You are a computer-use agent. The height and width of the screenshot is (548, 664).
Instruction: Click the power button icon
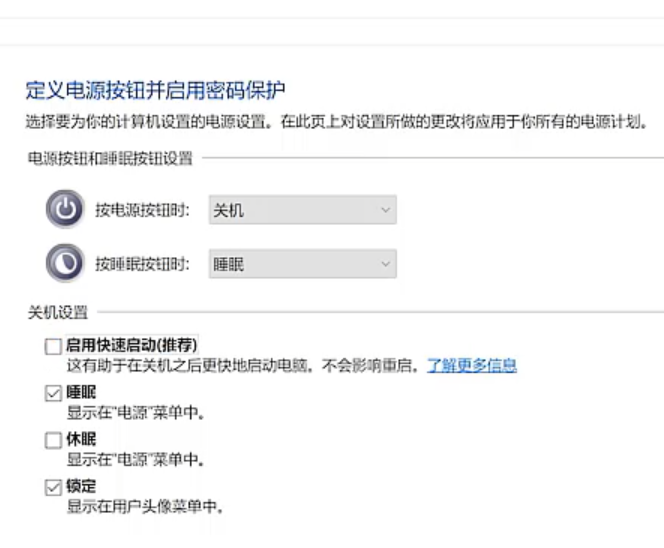[65, 211]
